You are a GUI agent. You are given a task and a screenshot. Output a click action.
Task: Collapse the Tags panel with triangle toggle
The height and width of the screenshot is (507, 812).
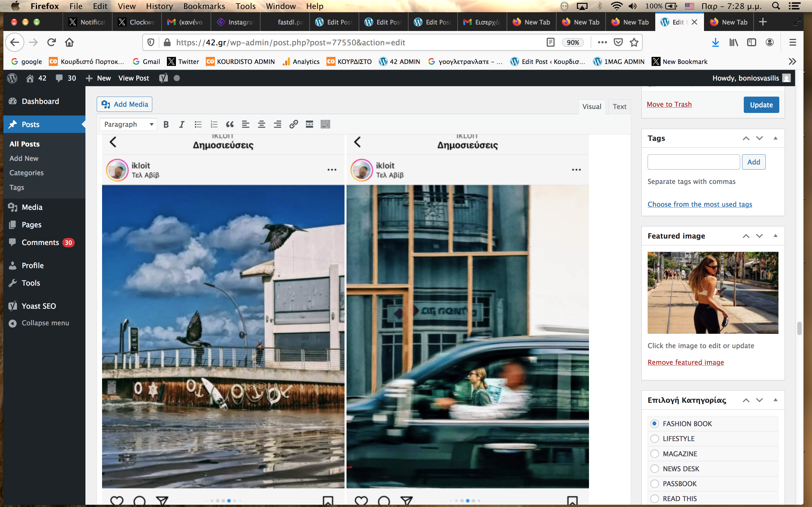pos(775,138)
